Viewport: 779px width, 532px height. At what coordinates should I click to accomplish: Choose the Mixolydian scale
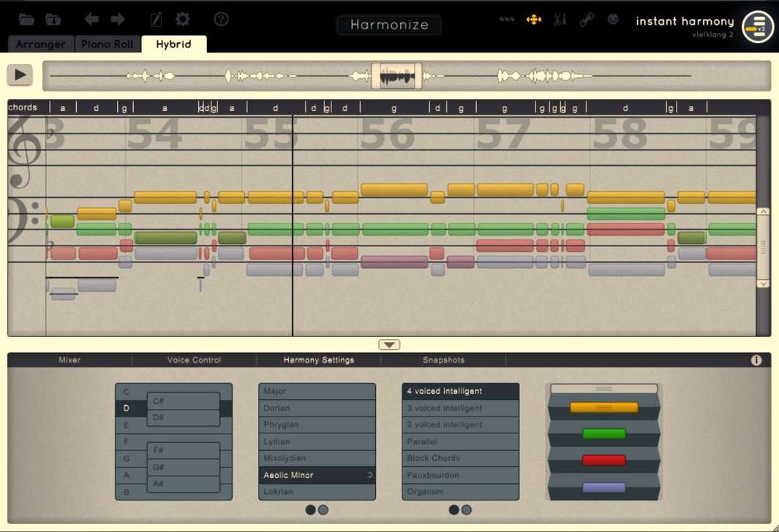pos(317,458)
